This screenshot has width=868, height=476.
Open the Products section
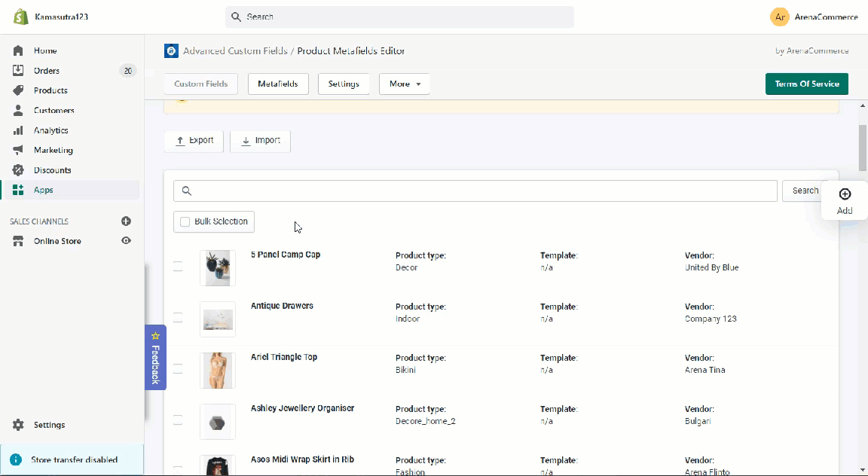[50, 90]
